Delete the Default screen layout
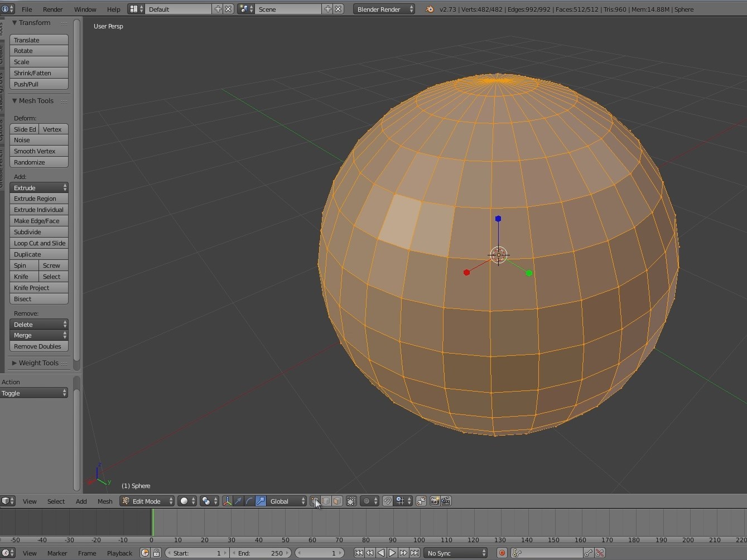This screenshot has height=560, width=747. click(228, 9)
